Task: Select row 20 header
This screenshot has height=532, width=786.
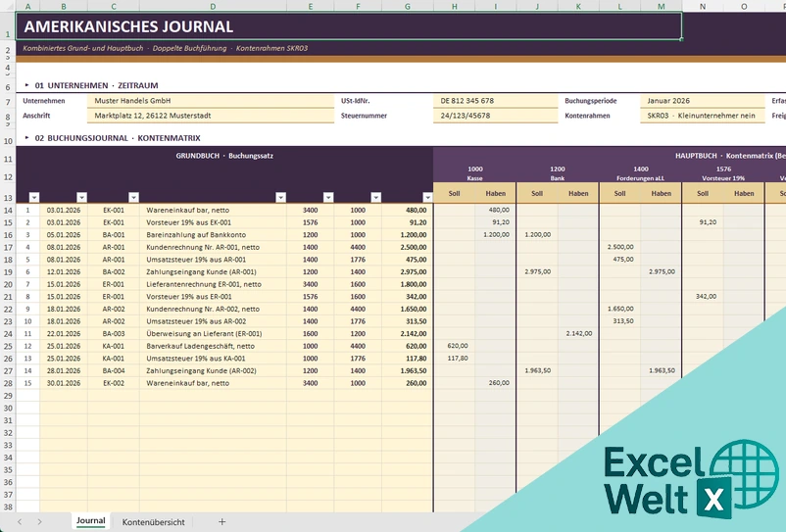Action: click(8, 284)
